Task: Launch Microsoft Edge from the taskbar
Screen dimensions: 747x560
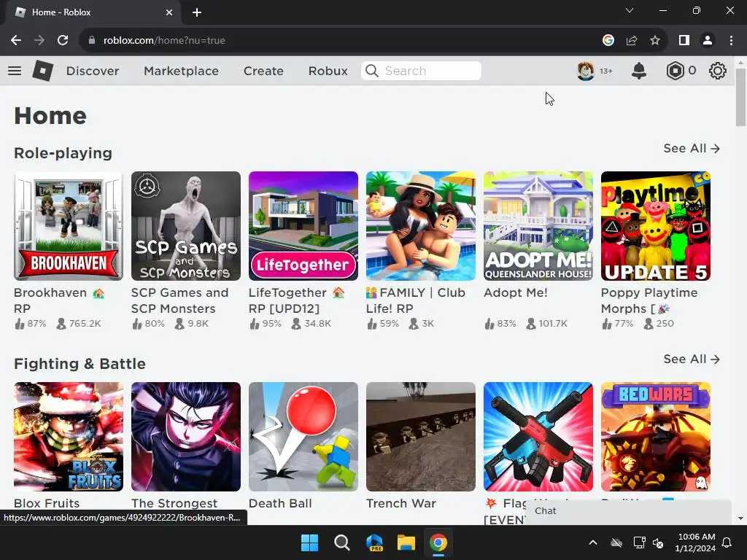Action: click(374, 542)
